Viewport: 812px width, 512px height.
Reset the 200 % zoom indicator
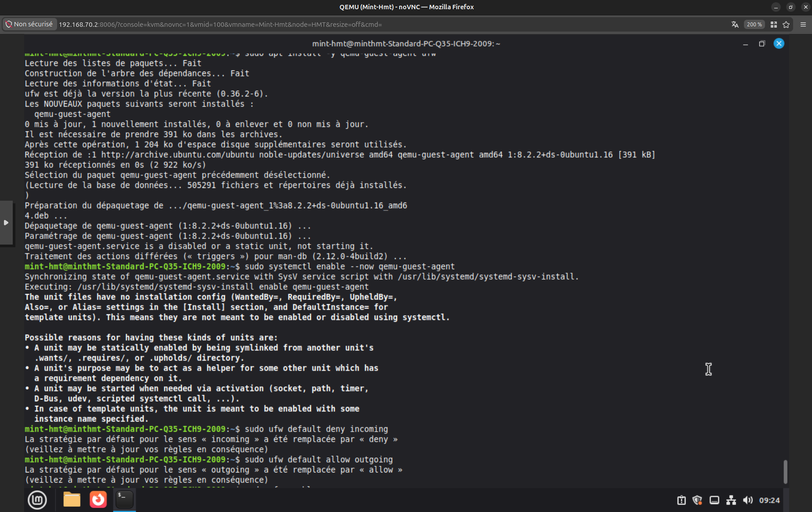[x=754, y=25]
